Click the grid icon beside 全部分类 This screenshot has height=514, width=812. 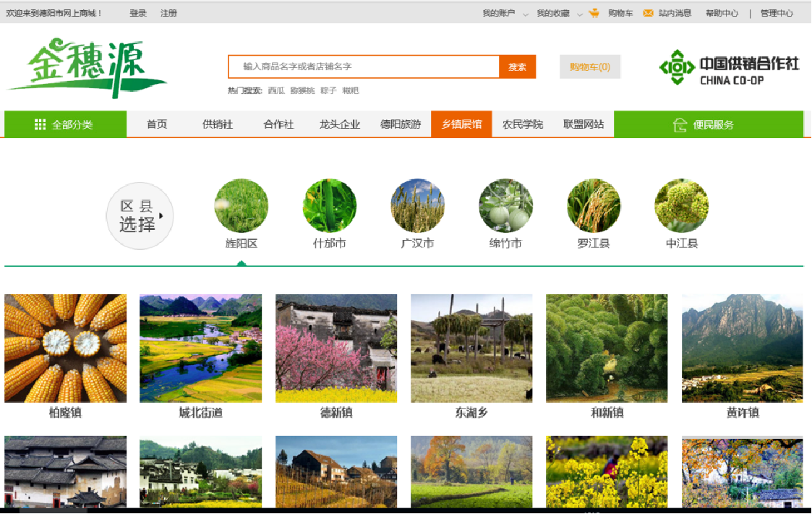click(x=40, y=124)
